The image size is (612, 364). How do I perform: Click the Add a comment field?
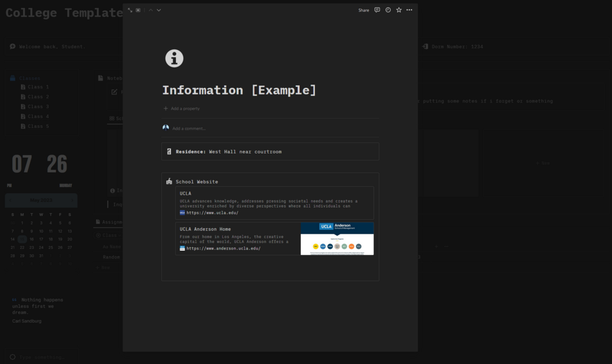[189, 128]
